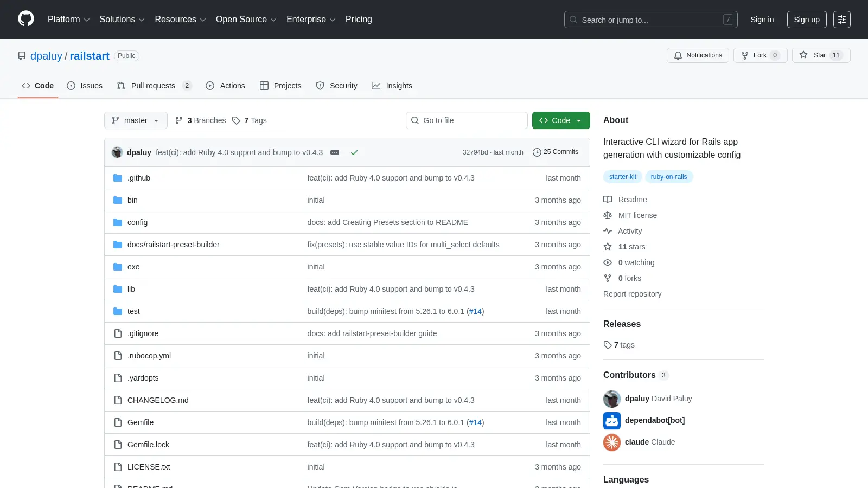Click dpaluy contributor avatar in Contributors
868x488 pixels.
[x=612, y=399]
